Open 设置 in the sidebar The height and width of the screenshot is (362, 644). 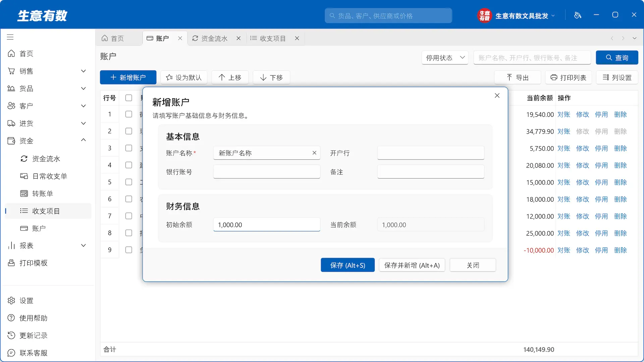point(47,301)
